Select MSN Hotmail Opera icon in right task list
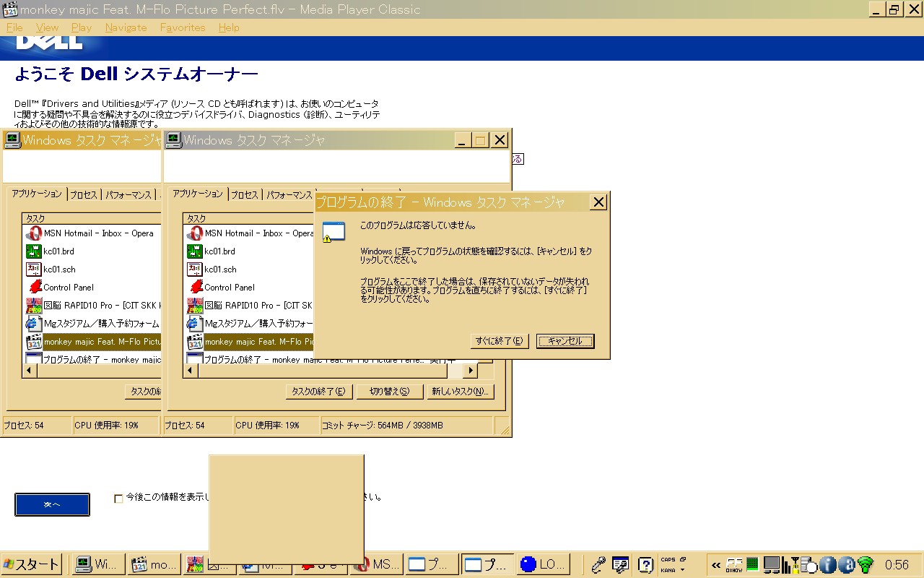 194,233
